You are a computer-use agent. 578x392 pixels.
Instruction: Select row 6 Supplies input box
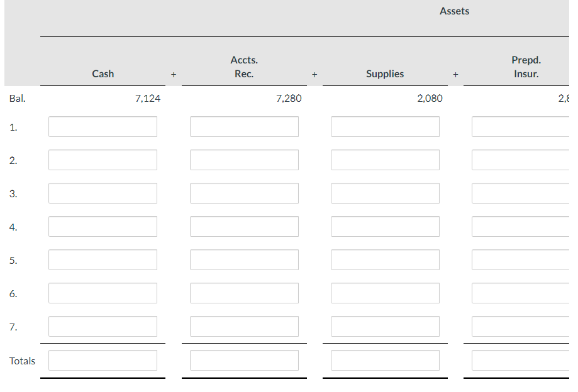385,293
